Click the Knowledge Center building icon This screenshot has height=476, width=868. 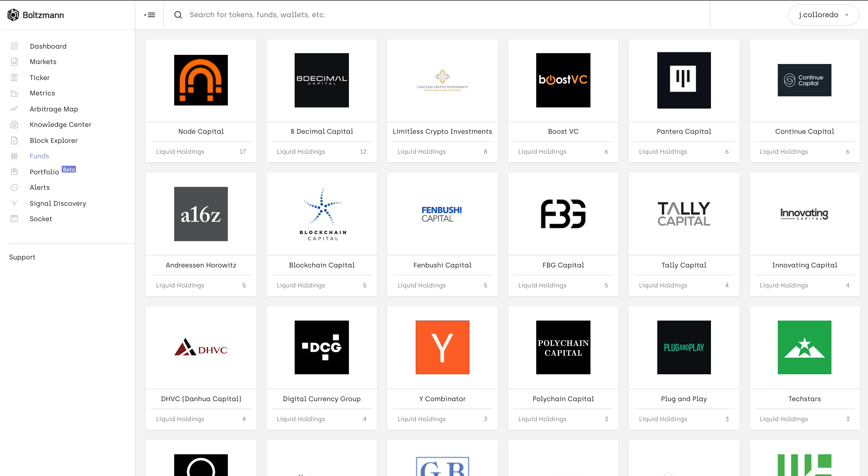pos(14,125)
